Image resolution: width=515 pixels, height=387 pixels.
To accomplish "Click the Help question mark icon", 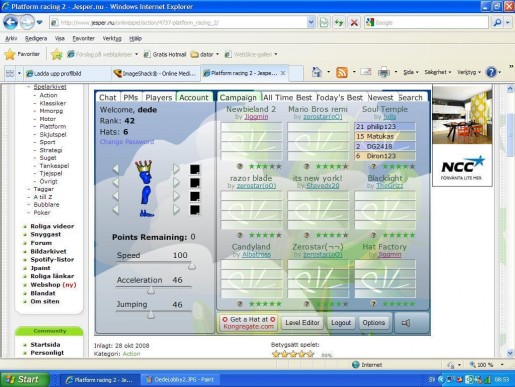I will coord(491,72).
